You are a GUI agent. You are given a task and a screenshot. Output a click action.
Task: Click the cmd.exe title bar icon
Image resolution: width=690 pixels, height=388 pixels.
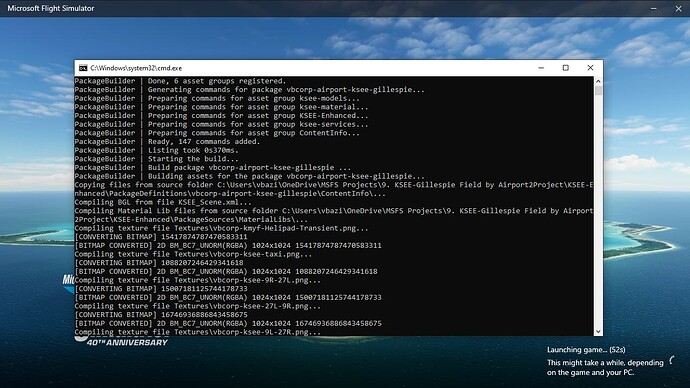83,68
